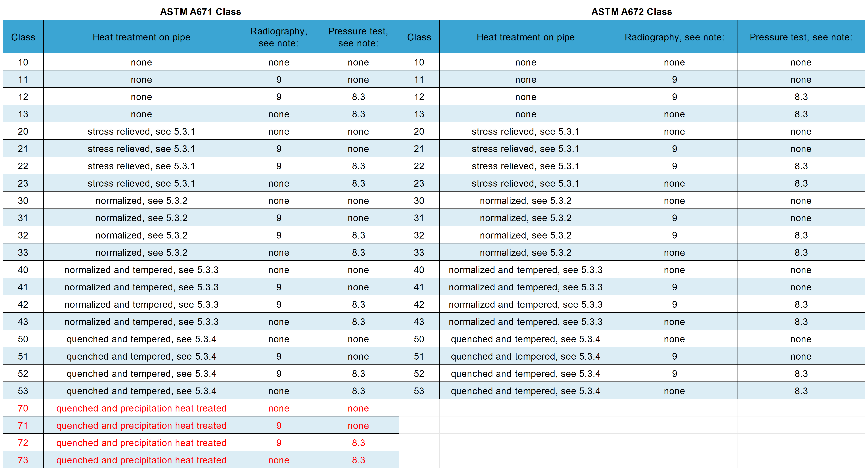Select A672 class 41 normalized and tempered cell
Viewport: 868px width, 471px height.
(x=526, y=287)
